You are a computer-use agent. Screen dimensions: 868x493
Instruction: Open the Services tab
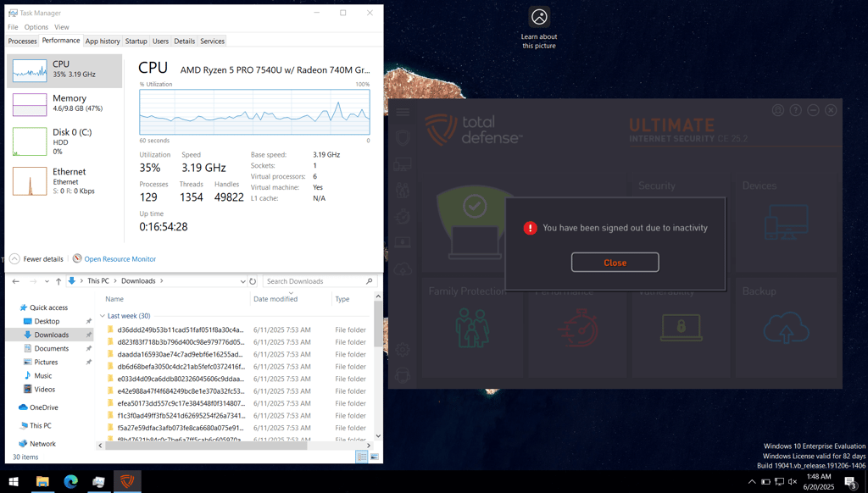[212, 41]
